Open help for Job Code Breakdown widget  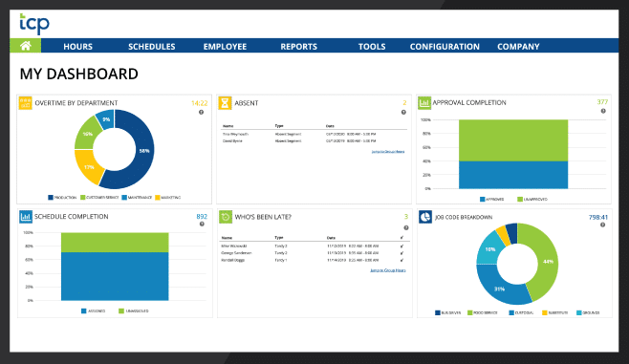tap(602, 225)
